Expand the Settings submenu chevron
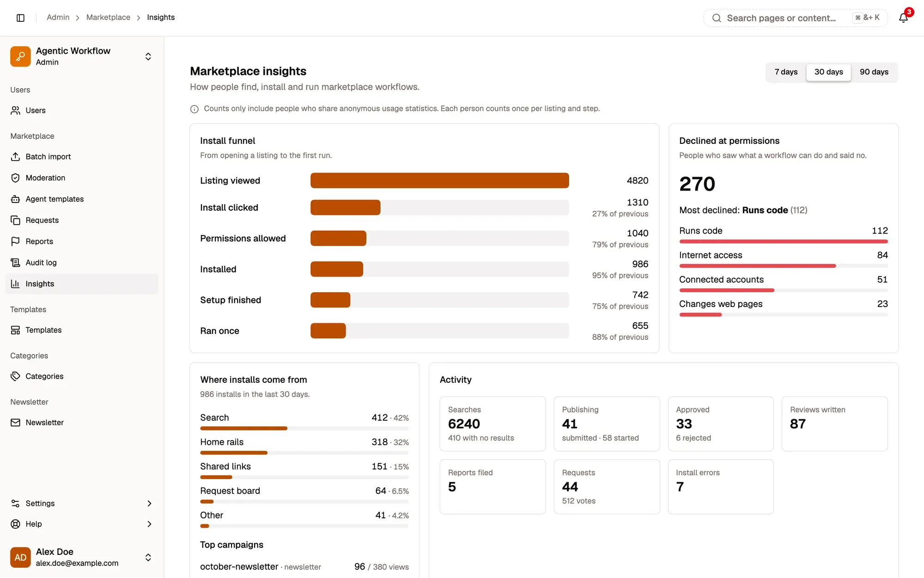The width and height of the screenshot is (924, 578). tap(149, 504)
